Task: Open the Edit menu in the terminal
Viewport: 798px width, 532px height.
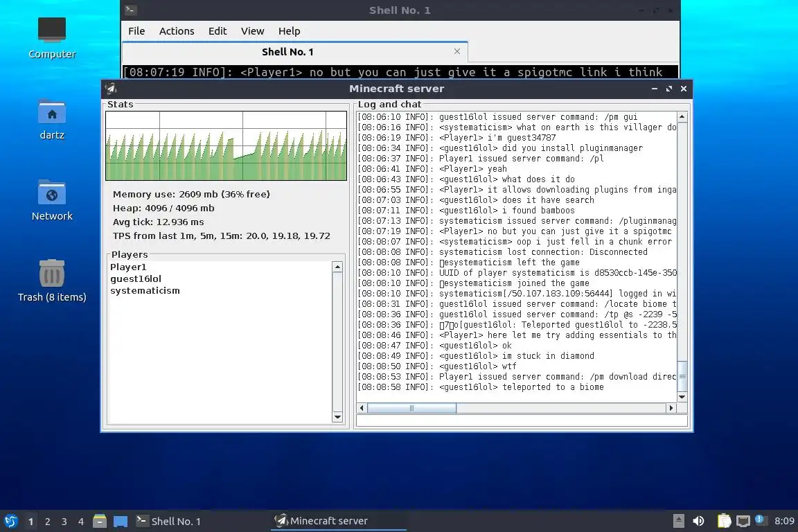Action: coord(218,31)
